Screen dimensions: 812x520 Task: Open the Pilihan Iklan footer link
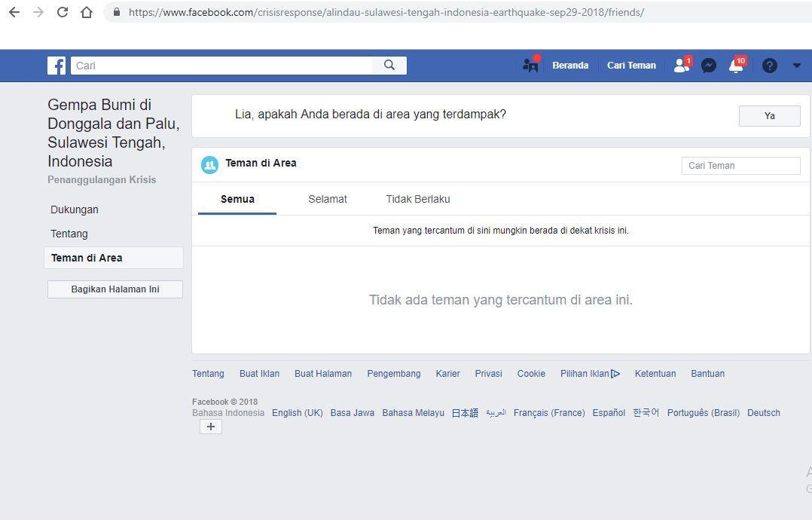585,374
